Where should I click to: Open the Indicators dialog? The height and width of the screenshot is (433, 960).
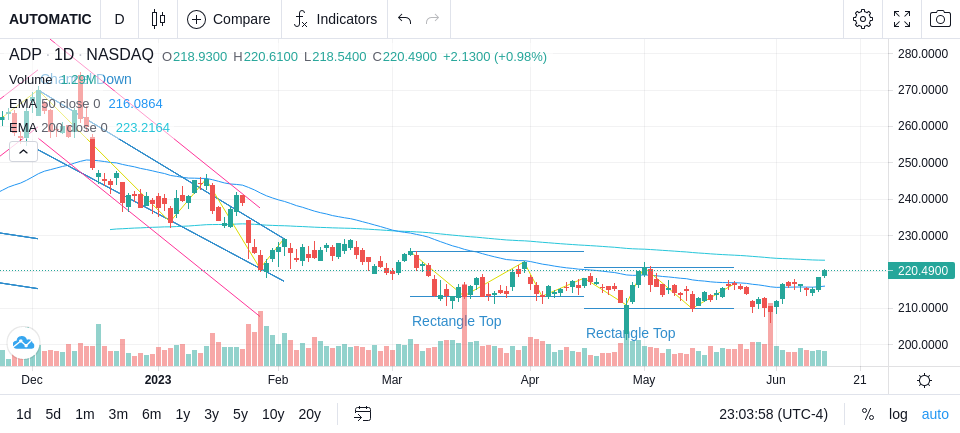pyautogui.click(x=335, y=19)
